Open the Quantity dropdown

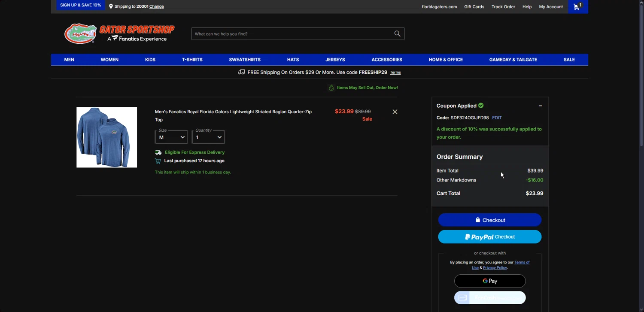[208, 137]
